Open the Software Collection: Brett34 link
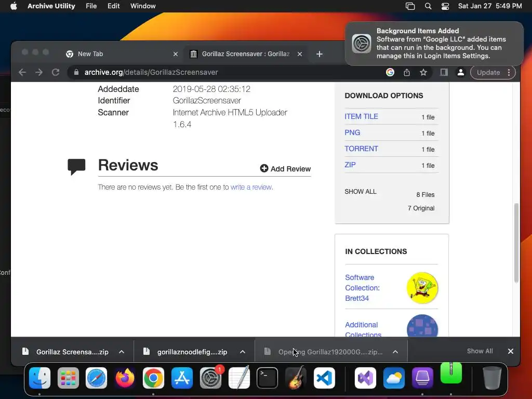 point(362,288)
